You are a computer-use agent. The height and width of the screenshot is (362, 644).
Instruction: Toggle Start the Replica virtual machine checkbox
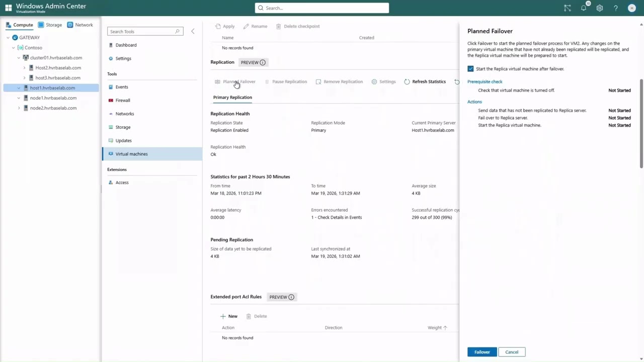pos(470,69)
